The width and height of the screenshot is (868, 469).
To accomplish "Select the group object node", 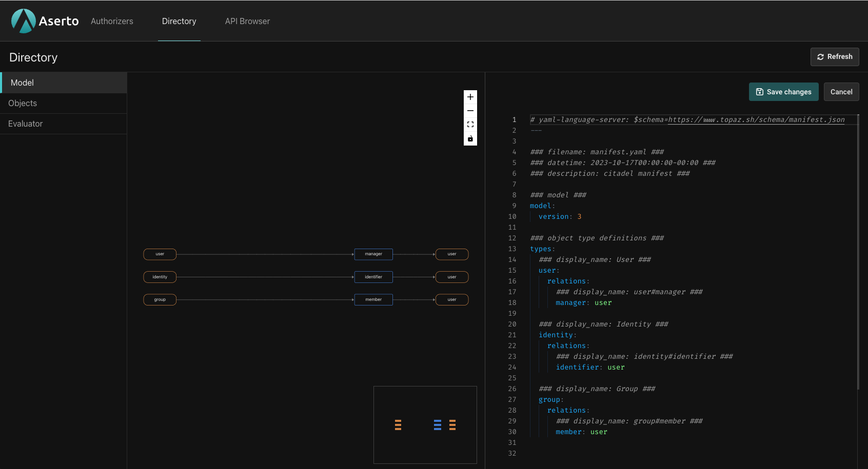I will tap(160, 299).
